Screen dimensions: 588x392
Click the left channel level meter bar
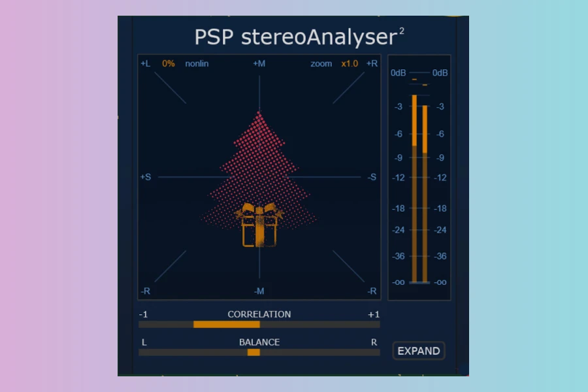(x=414, y=189)
